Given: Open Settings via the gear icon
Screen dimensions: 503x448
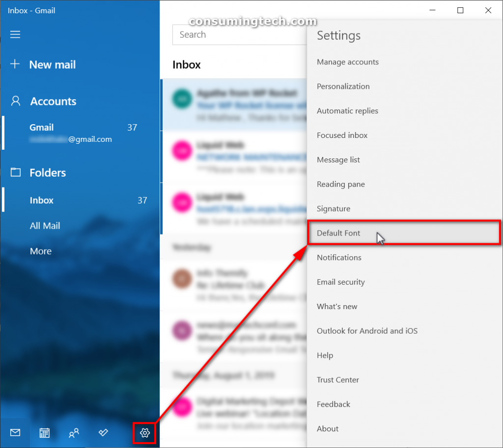Looking at the screenshot, I should point(144,433).
